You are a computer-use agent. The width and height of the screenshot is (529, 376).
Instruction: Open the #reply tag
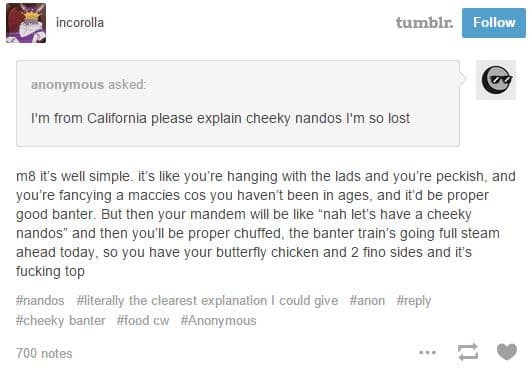pos(414,301)
